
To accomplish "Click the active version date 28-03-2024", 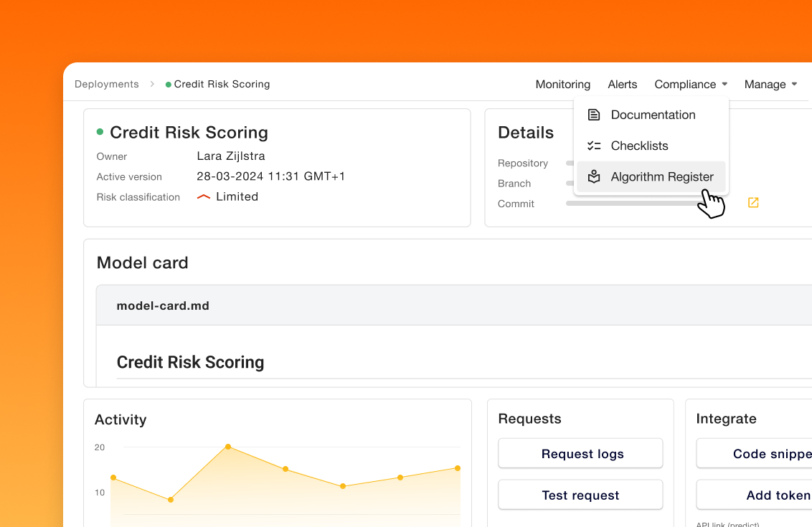I will click(x=230, y=176).
